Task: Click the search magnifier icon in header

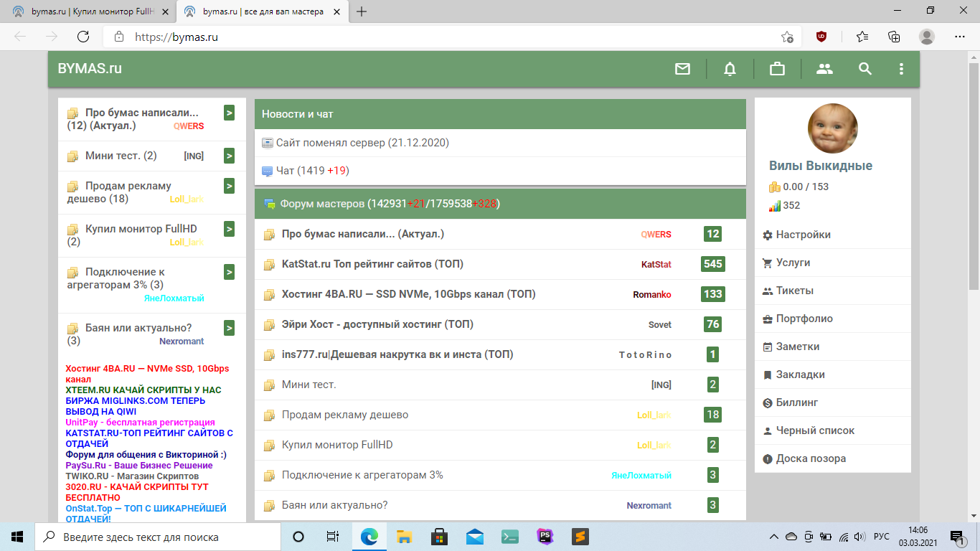Action: pyautogui.click(x=865, y=69)
